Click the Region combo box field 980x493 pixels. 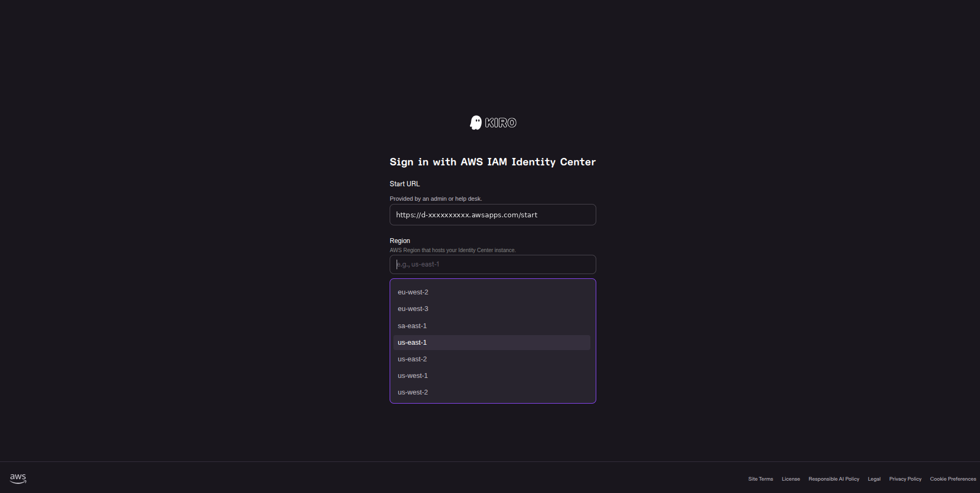[x=492, y=264]
